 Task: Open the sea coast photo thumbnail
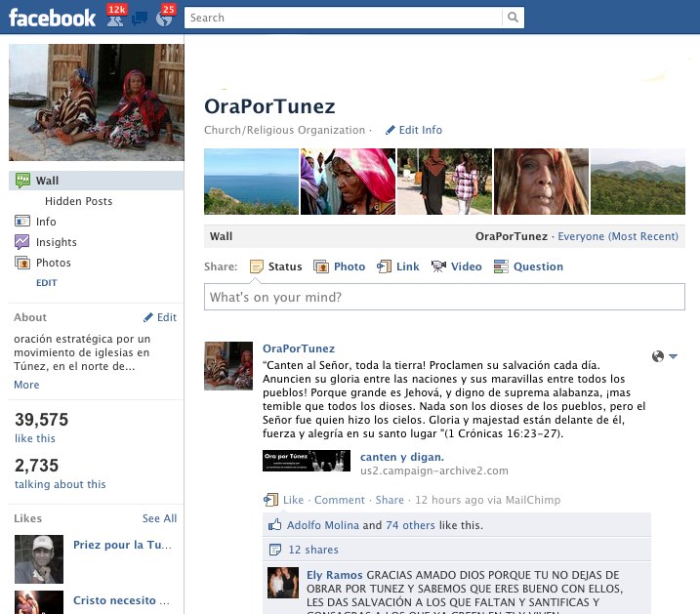coord(251,182)
